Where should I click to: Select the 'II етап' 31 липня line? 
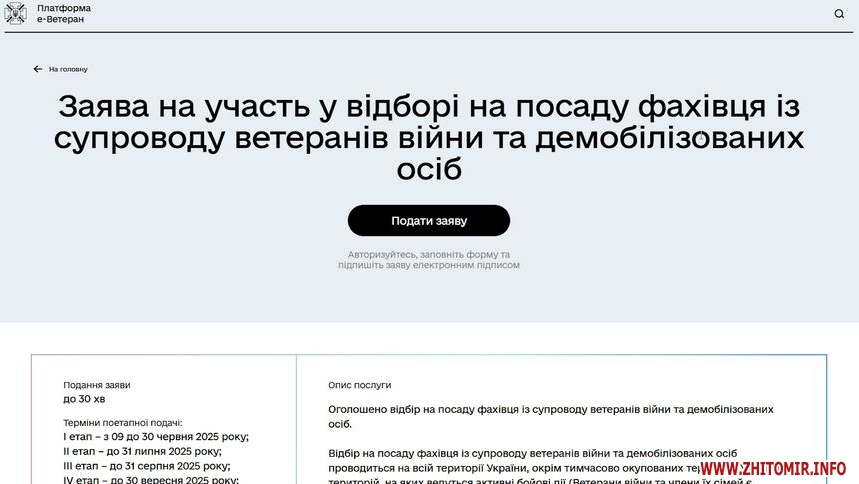[142, 451]
